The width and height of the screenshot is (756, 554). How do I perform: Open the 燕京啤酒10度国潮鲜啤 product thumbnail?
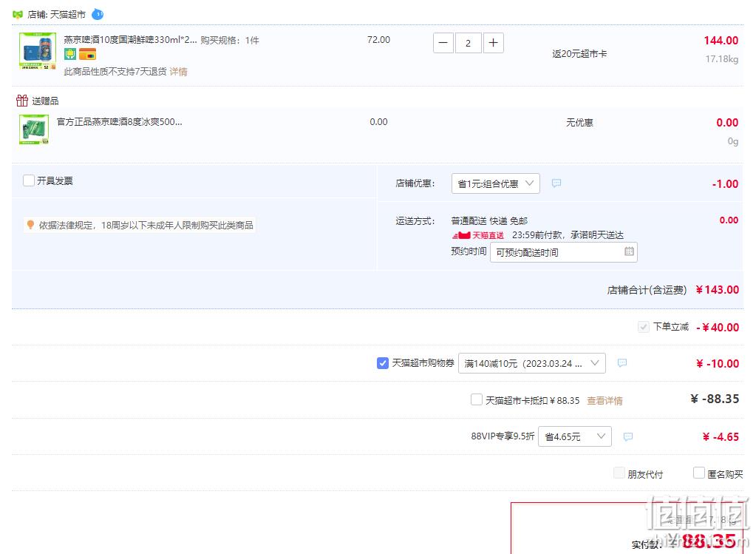click(38, 51)
